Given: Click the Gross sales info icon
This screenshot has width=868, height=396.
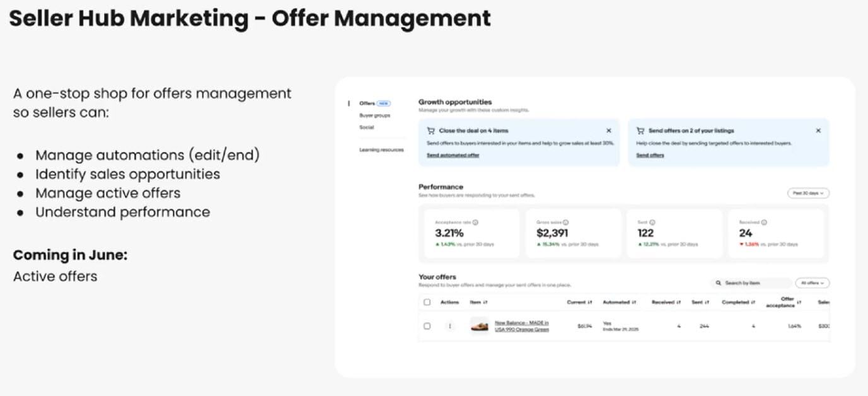Looking at the screenshot, I should click(566, 223).
